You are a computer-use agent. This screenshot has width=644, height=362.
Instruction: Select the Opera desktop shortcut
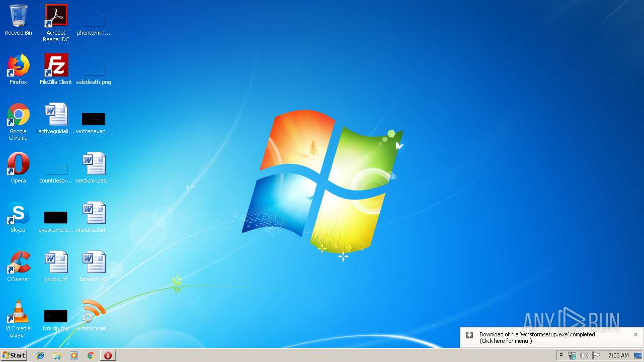(x=18, y=168)
